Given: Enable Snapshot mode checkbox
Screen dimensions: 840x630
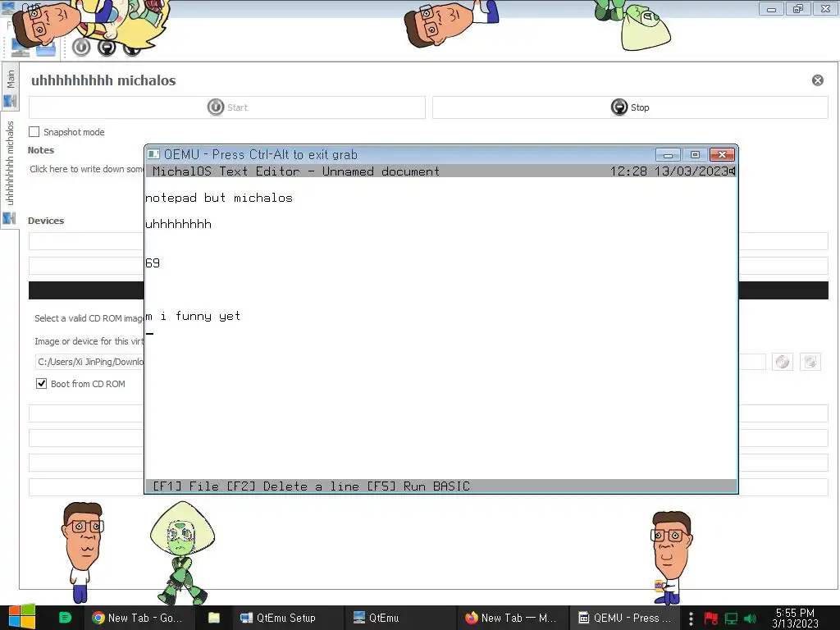Looking at the screenshot, I should [x=34, y=132].
